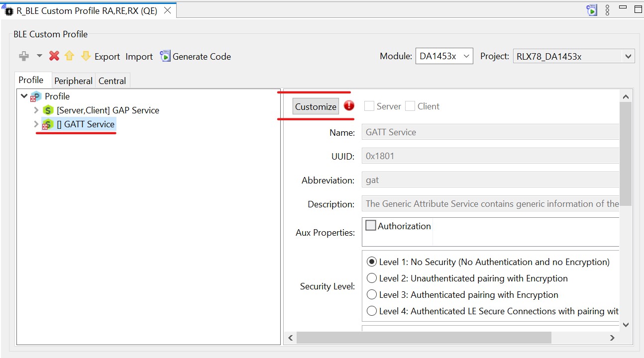This screenshot has height=358, width=644.
Task: Click the add (plus) icon in toolbar
Action: coord(23,56)
